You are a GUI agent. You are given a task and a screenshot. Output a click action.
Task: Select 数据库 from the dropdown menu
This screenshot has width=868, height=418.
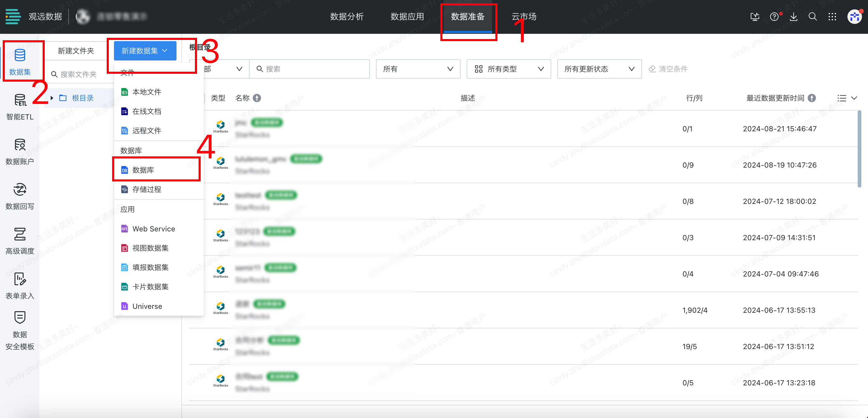point(143,170)
